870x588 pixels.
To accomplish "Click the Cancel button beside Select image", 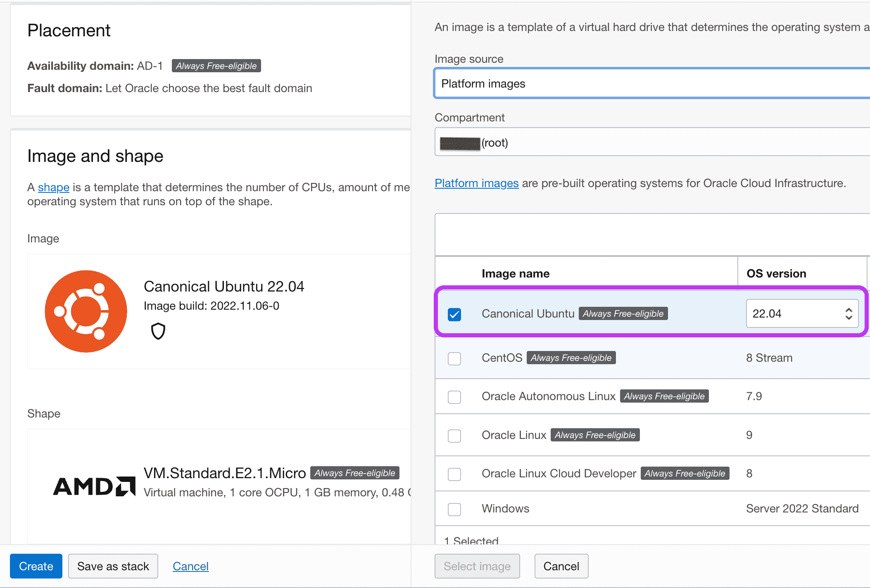I will point(561,566).
